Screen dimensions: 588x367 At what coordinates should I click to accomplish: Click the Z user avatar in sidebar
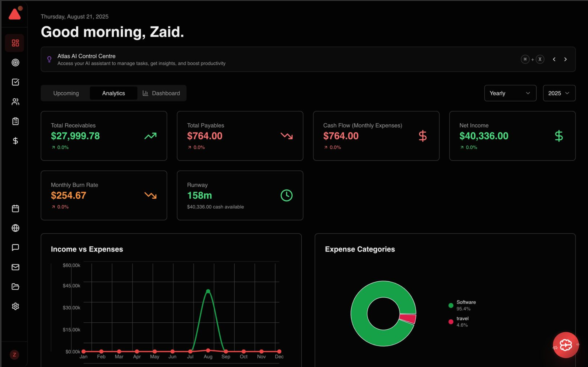point(14,355)
